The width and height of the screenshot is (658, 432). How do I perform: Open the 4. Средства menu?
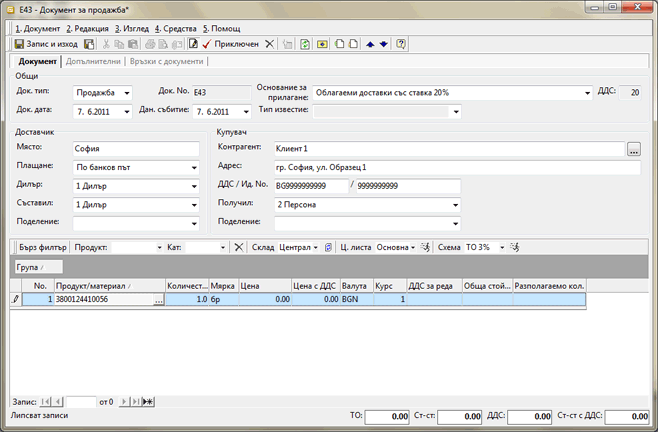click(175, 29)
